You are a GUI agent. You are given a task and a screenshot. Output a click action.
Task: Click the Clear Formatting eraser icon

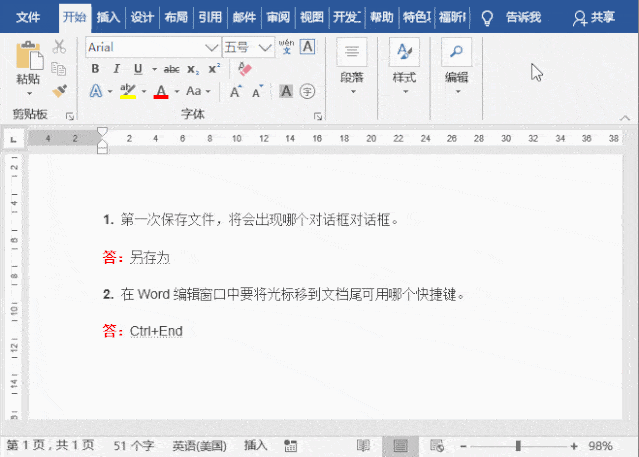click(244, 69)
